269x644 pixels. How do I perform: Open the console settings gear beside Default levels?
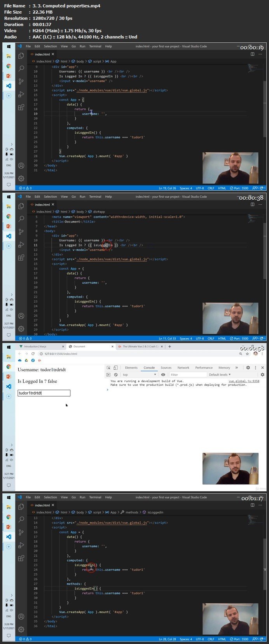click(262, 375)
